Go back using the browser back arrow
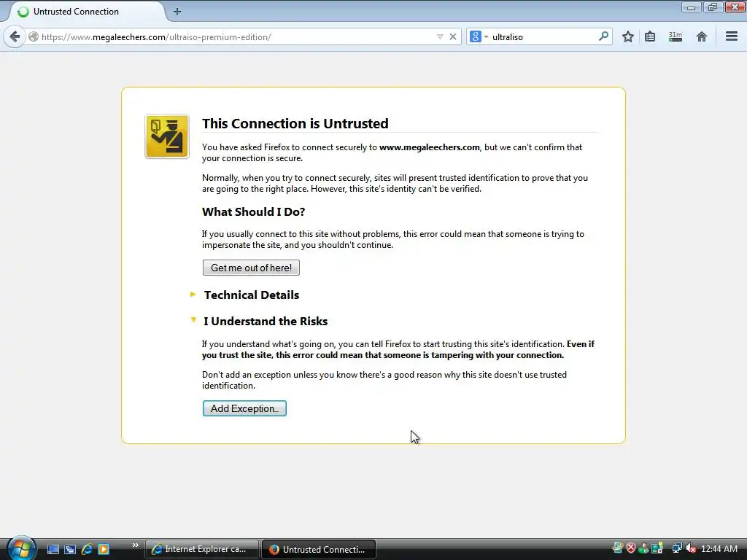 [x=15, y=36]
